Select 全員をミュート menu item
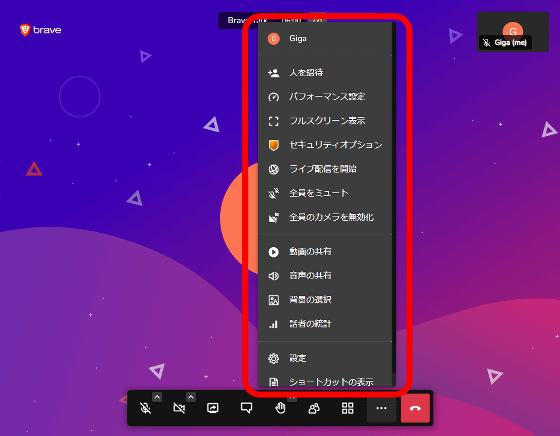Screen dimensions: 560x436 pyautogui.click(x=325, y=193)
